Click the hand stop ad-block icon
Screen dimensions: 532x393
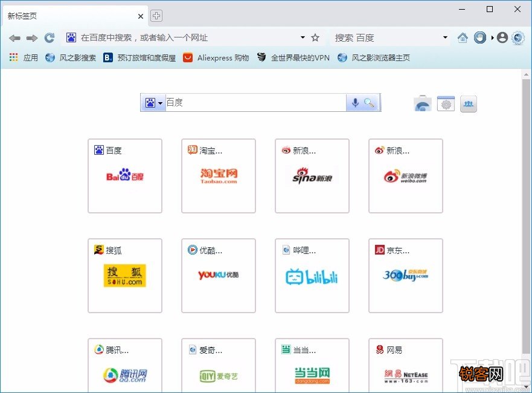tap(479, 37)
